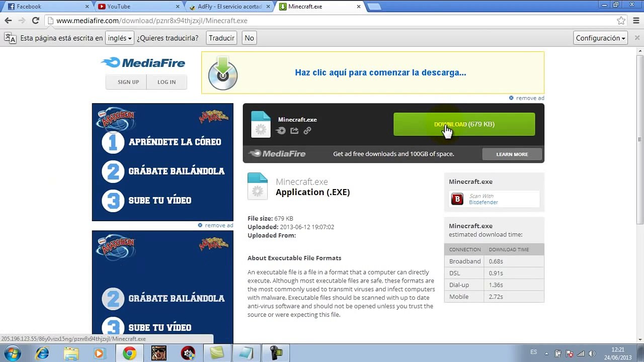
Task: Open the round red-and-black app in taskbar
Action: pos(188,353)
